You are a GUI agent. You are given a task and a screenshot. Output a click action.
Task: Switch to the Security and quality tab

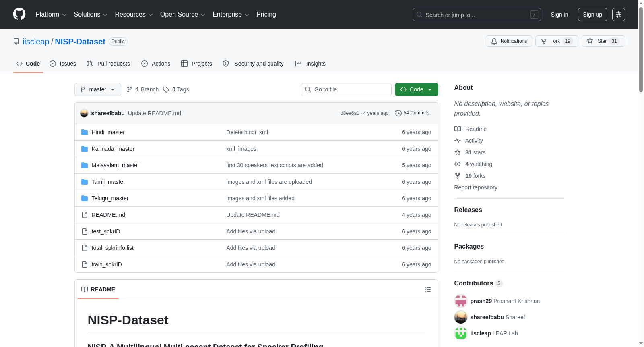pyautogui.click(x=253, y=64)
